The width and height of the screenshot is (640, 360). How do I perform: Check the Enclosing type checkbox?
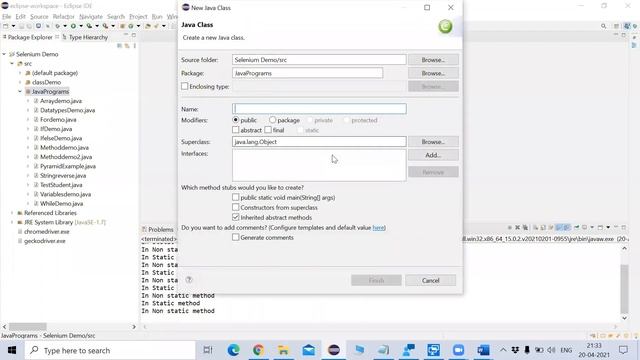pyautogui.click(x=184, y=86)
